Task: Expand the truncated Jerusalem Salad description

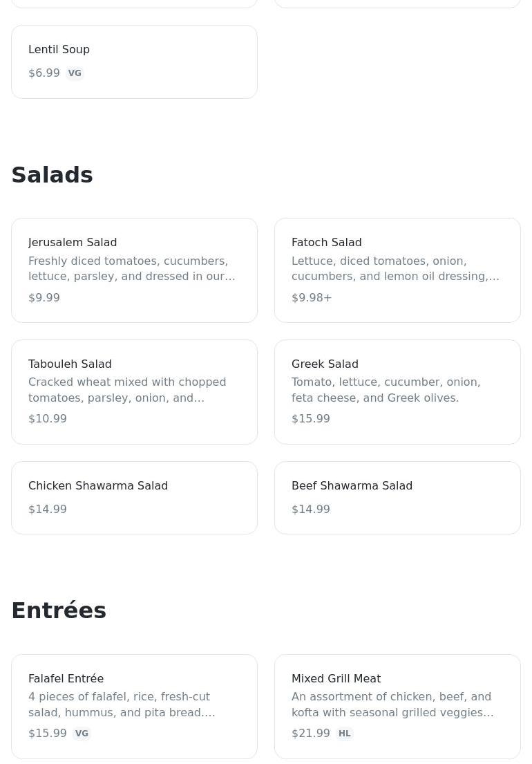Action: point(131,269)
